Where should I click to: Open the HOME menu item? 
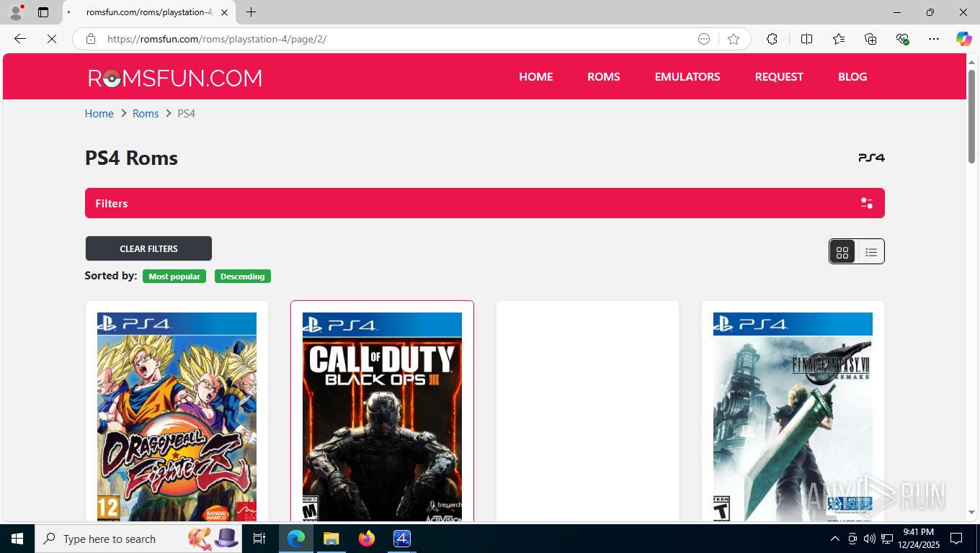[x=536, y=76]
